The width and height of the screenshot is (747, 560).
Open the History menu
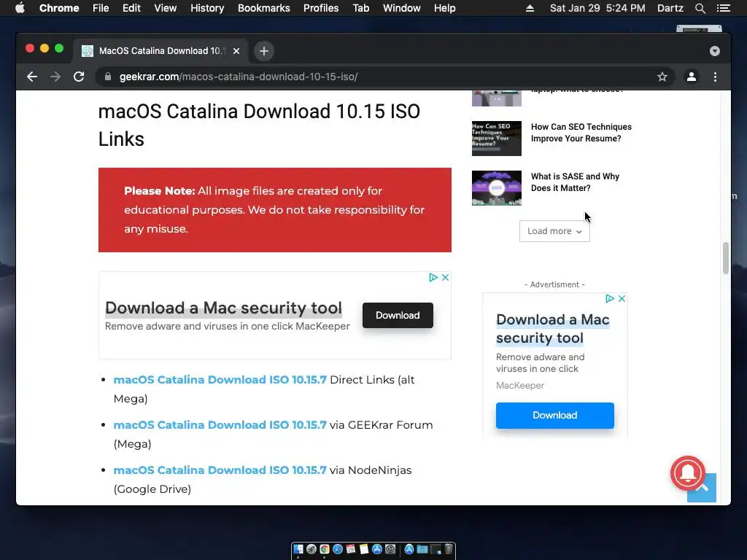tap(207, 8)
